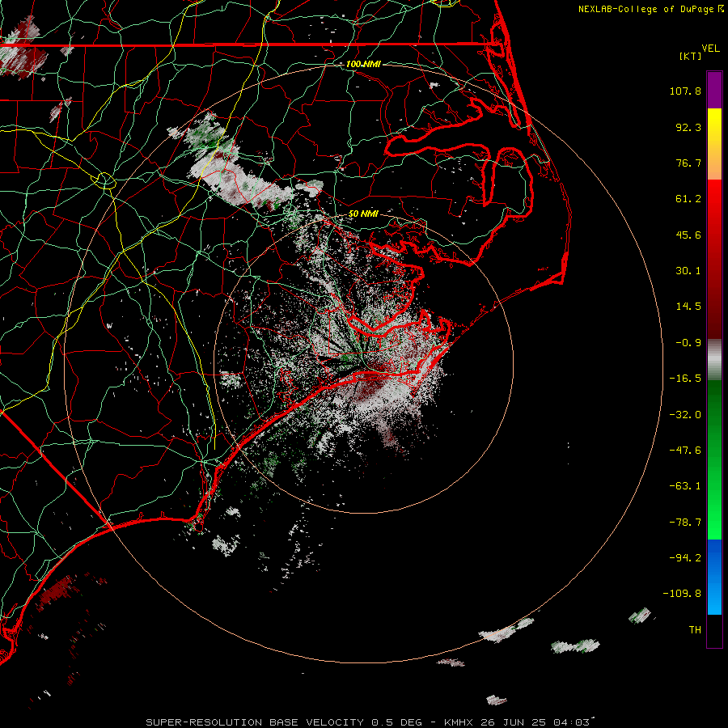Click the 61.2 value on the velocity scale
728x728 pixels.
(688, 199)
